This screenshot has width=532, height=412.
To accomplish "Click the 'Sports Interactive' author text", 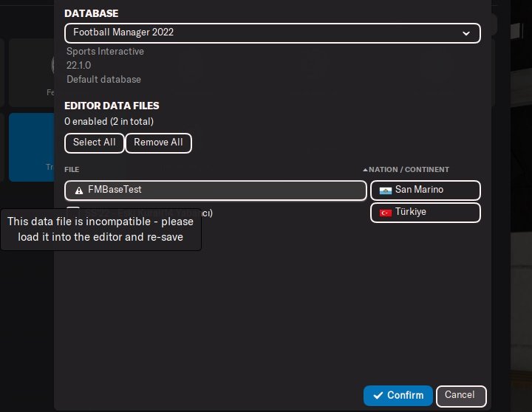I will (x=105, y=51).
